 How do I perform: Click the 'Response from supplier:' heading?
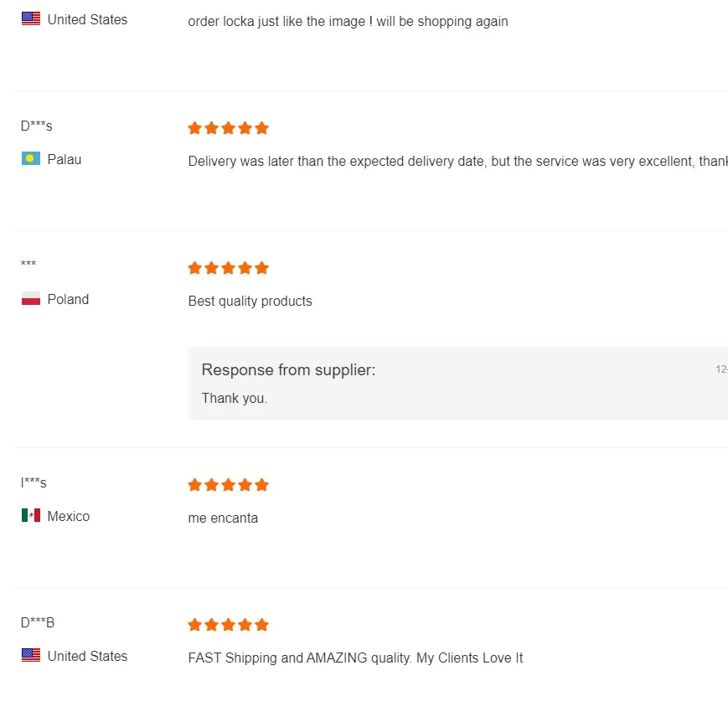point(288,370)
